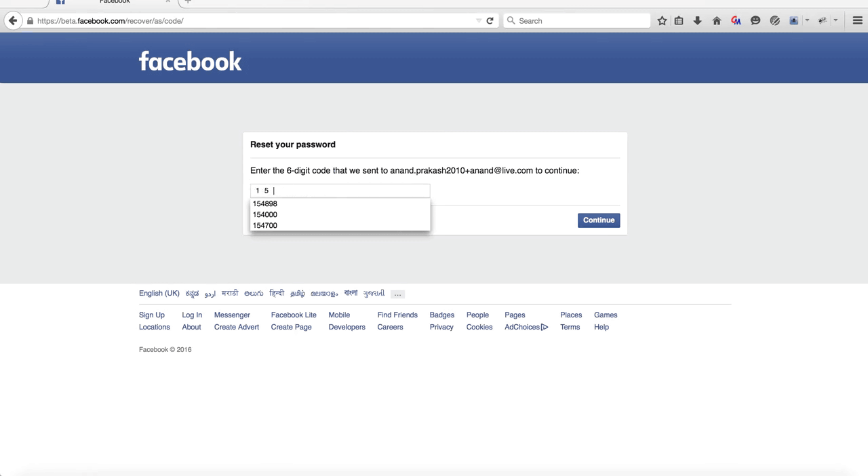Viewport: 868px width, 476px height.
Task: Go to browser home icon
Action: [716, 21]
